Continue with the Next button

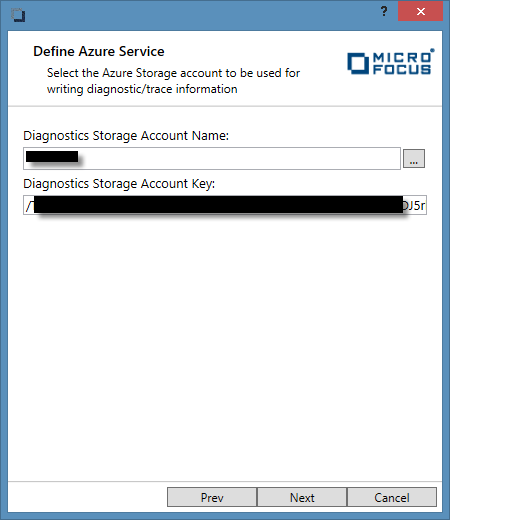click(x=302, y=497)
